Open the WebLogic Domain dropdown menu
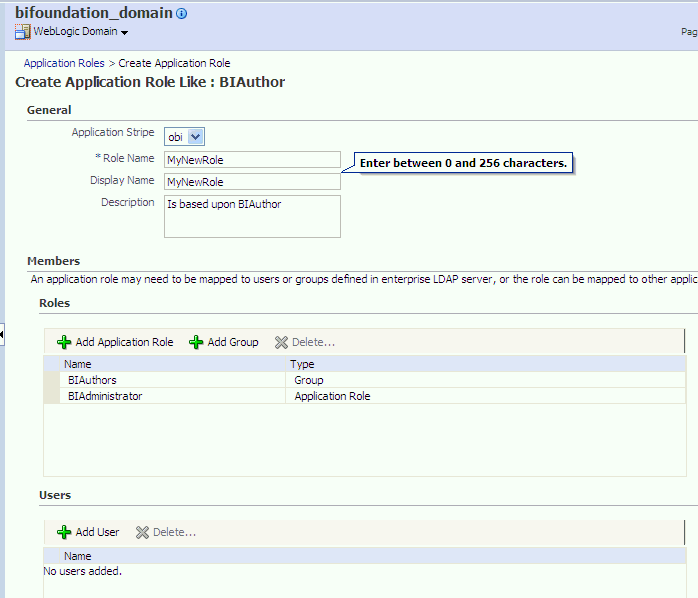This screenshot has width=698, height=598. (124, 33)
